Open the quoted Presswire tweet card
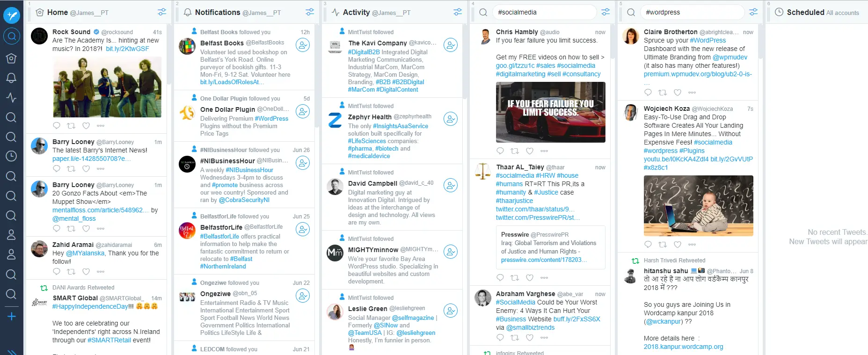This screenshot has height=355, width=868. coord(551,247)
